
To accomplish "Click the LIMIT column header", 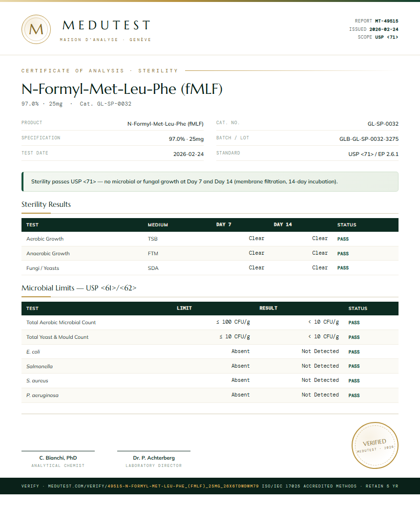I will [184, 308].
